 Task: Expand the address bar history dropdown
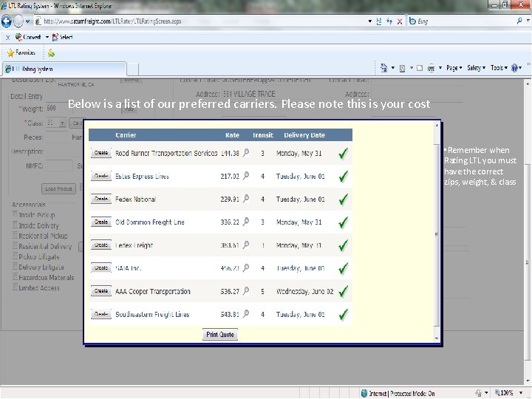click(x=370, y=21)
